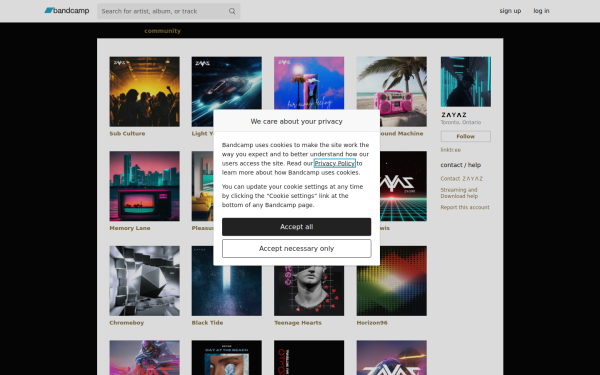Viewport: 600px width, 375px height.
Task: Open the Privacy Policy link
Action: point(334,163)
